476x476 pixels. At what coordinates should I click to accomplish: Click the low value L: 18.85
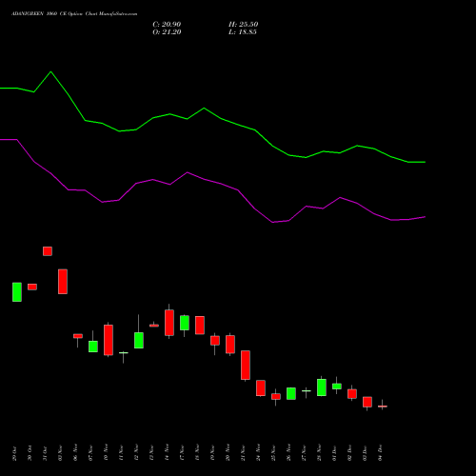pos(243,32)
